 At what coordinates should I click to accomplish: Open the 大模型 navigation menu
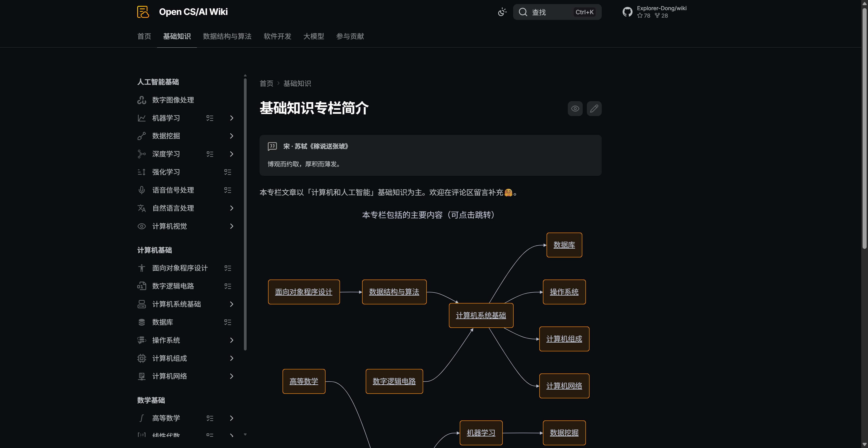(313, 36)
